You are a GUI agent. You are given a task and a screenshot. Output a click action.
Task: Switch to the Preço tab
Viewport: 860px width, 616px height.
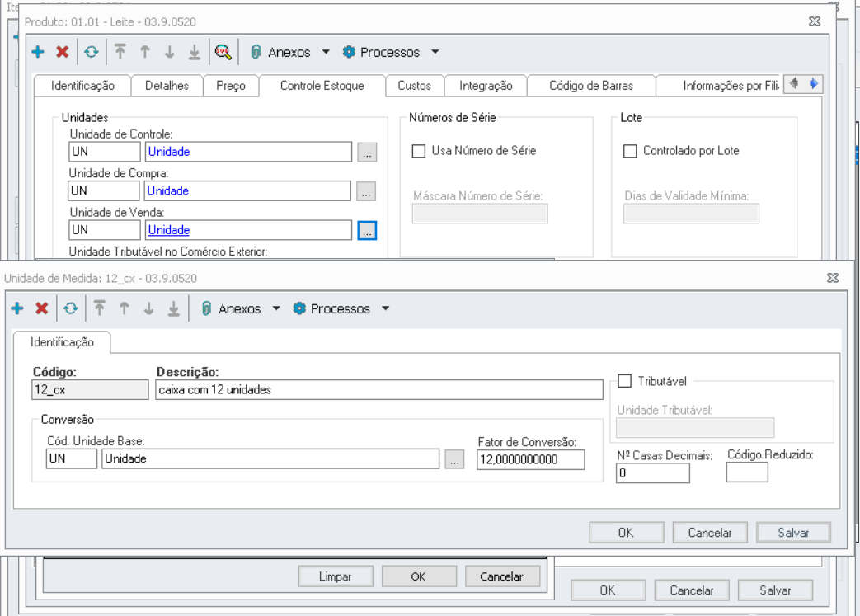[231, 86]
